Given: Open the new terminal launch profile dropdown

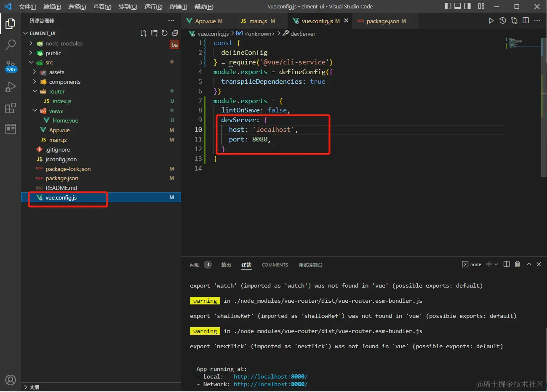Looking at the screenshot, I should click(x=496, y=264).
